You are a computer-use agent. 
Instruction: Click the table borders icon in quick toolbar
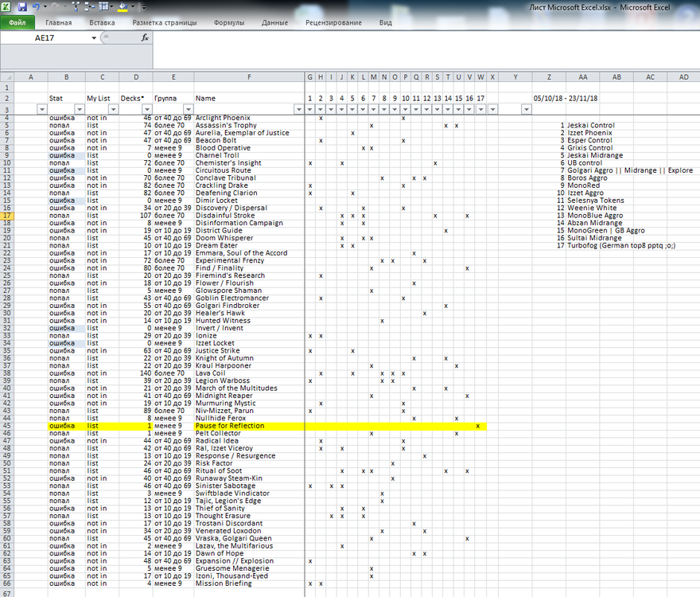point(104,6)
